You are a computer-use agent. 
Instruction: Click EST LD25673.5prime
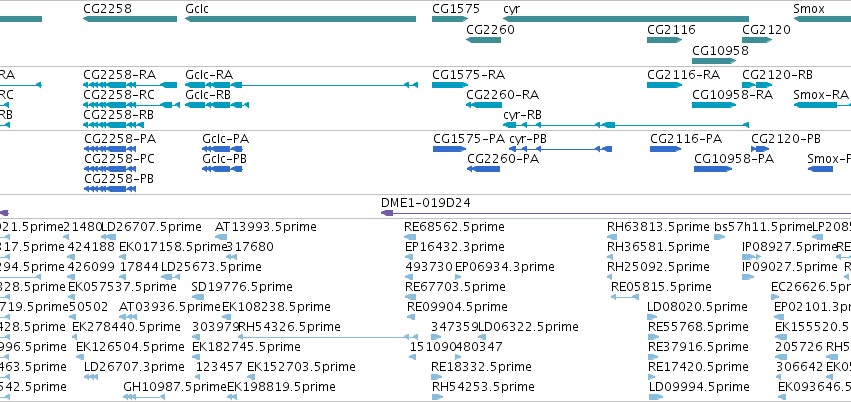coord(211,267)
